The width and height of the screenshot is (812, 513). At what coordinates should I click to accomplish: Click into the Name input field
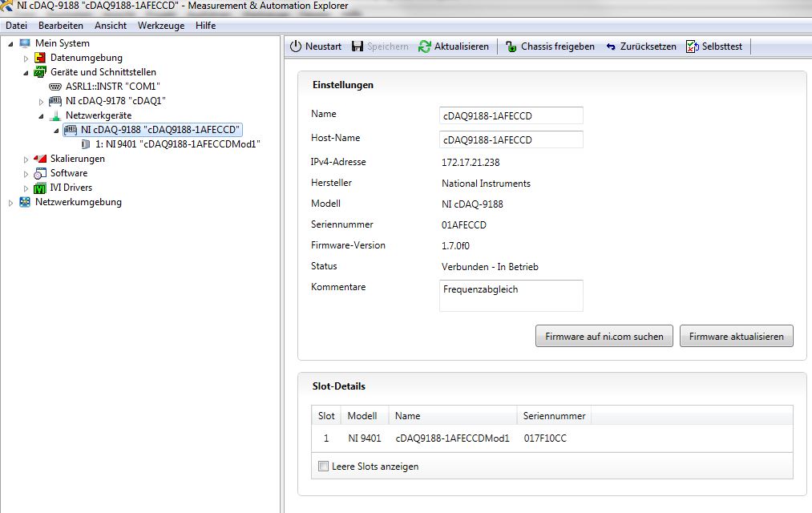[511, 115]
